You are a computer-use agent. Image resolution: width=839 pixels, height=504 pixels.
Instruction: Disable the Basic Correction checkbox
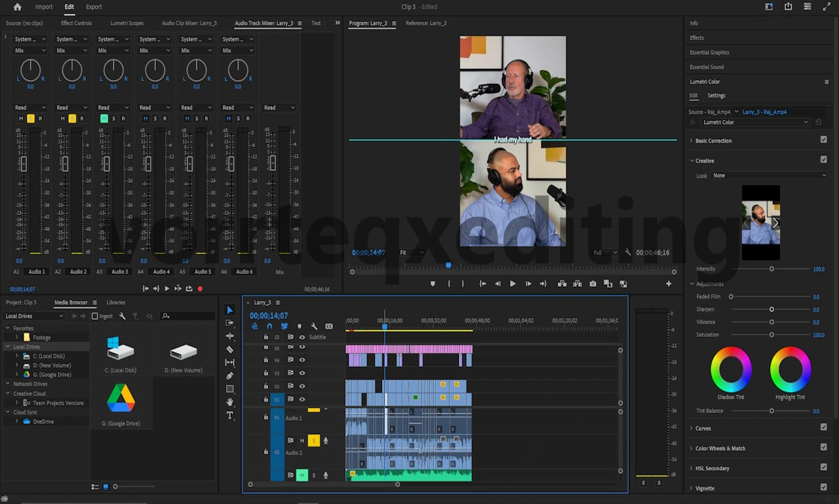(824, 140)
